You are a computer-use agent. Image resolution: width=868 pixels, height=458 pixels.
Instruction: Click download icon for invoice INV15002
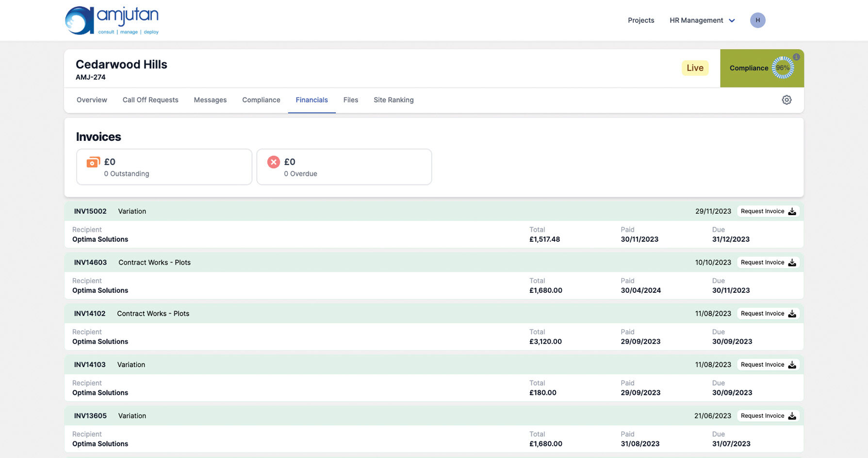point(792,211)
